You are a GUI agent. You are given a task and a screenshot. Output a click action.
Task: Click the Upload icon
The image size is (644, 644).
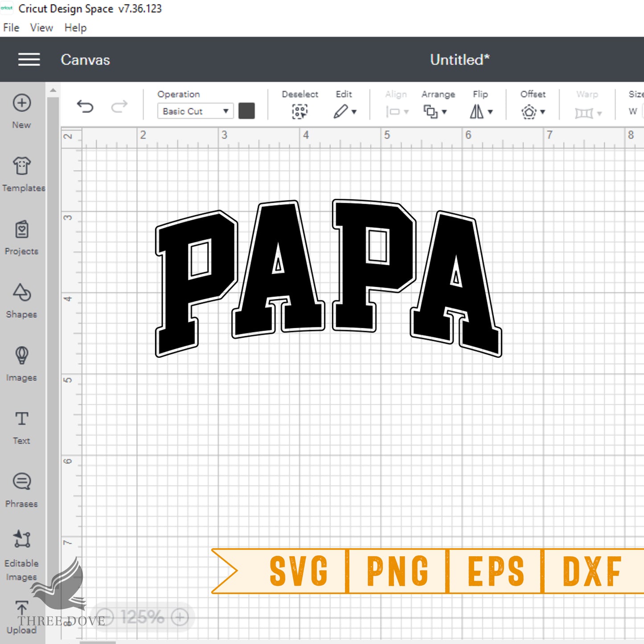[x=21, y=609]
